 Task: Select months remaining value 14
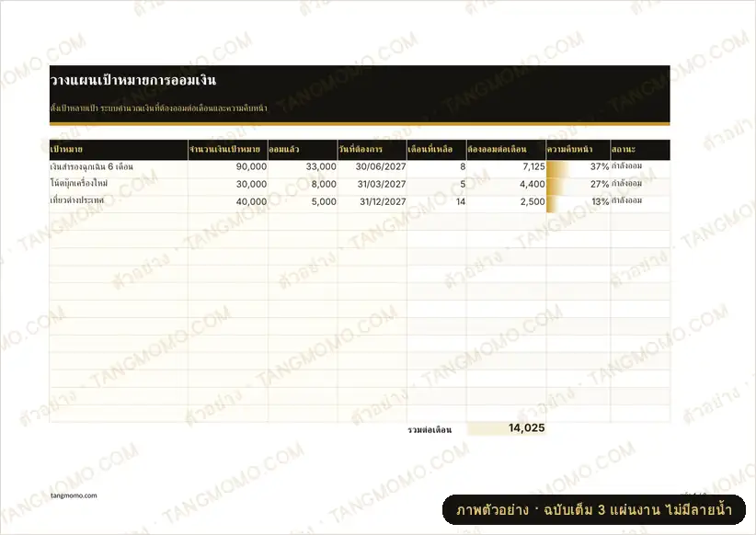(461, 201)
